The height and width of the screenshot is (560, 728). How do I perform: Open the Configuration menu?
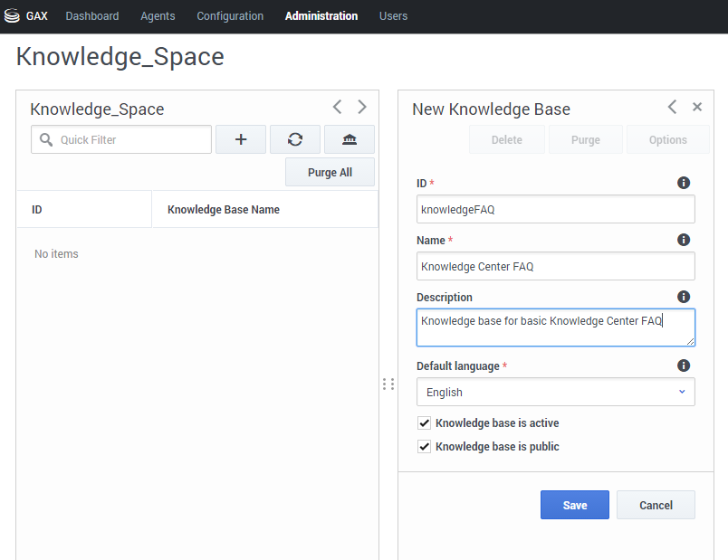(230, 15)
